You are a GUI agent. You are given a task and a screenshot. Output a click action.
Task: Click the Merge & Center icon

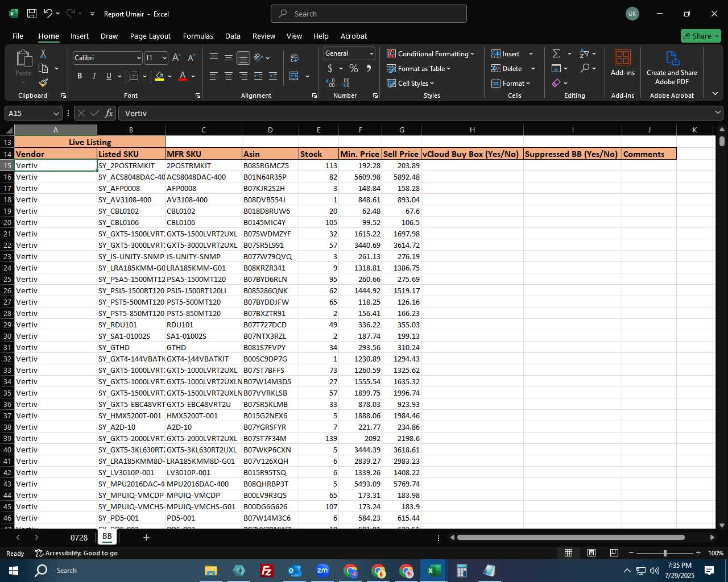pos(294,76)
